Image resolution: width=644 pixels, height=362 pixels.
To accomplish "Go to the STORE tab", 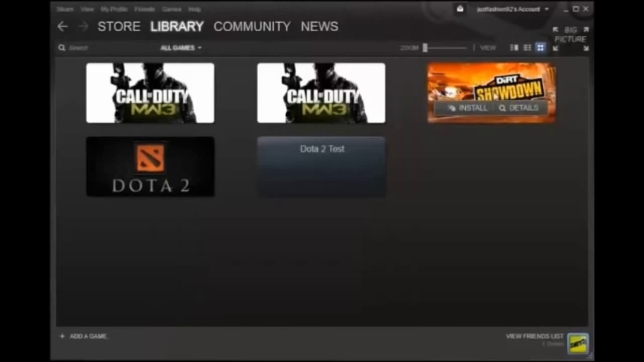I will pos(119,27).
